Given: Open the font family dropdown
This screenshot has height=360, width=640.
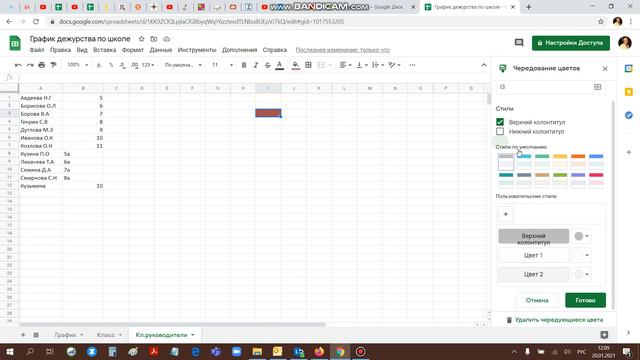Looking at the screenshot, I should [183, 65].
